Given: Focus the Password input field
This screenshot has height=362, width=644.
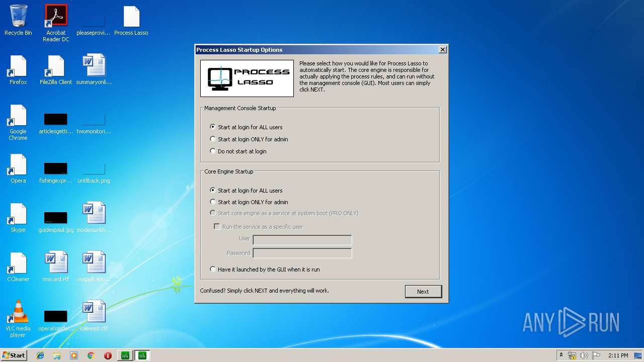Looking at the screenshot, I should pos(302,253).
